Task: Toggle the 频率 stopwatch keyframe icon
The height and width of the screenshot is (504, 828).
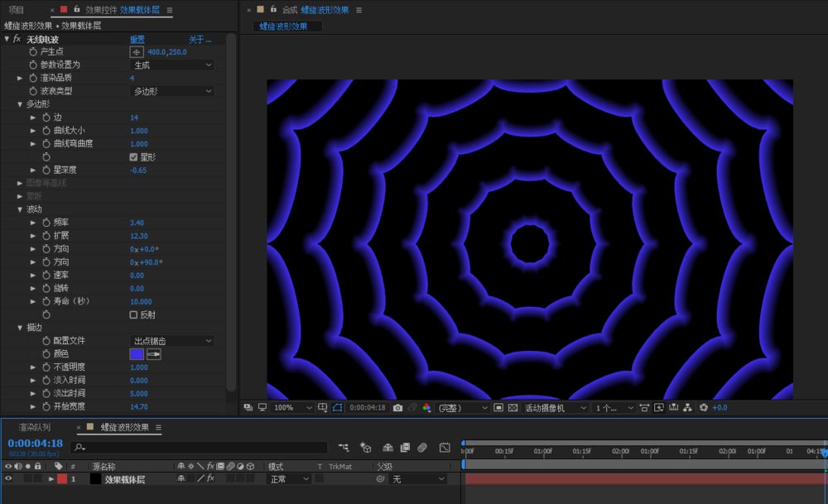Action: [46, 223]
